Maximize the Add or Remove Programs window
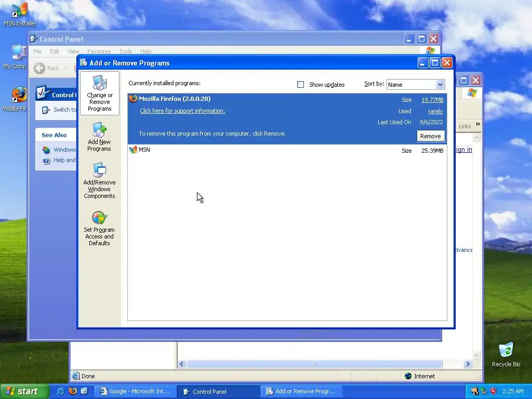The image size is (532, 399). [x=435, y=63]
